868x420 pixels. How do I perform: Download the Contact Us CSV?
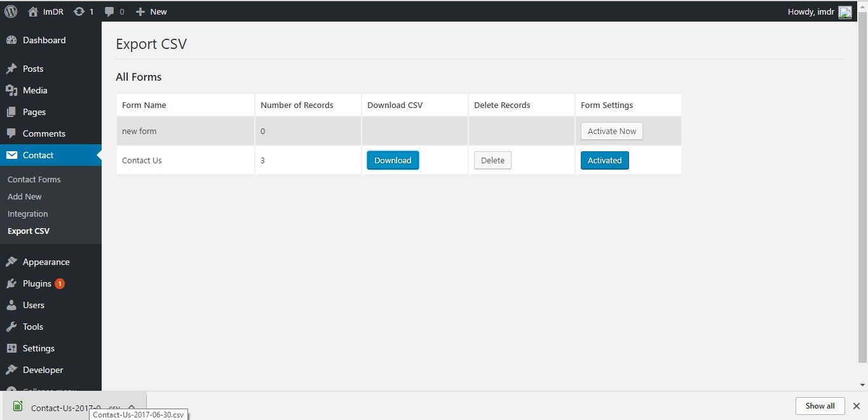393,160
